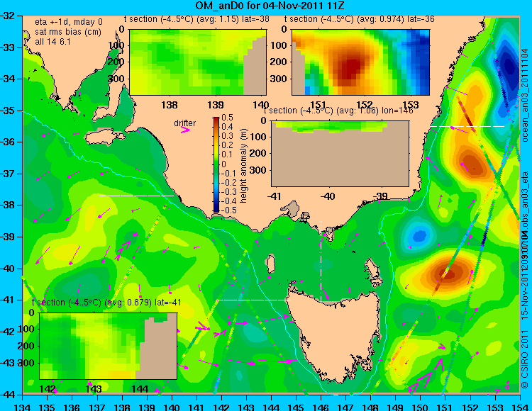
Task: Click the "© CSIRO 2011" copyright text
Action: coord(525,360)
